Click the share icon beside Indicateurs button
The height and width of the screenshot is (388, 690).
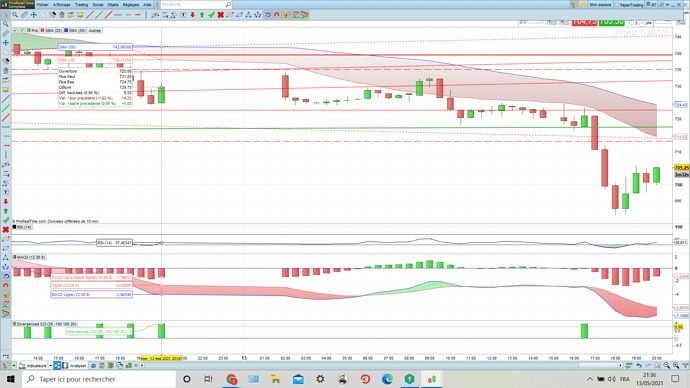[57, 365]
